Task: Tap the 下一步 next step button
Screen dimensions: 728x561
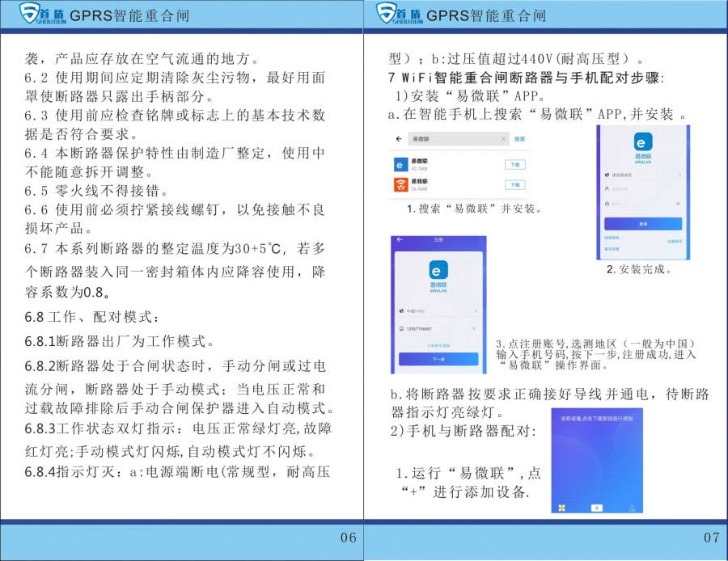Action: pyautogui.click(x=437, y=357)
